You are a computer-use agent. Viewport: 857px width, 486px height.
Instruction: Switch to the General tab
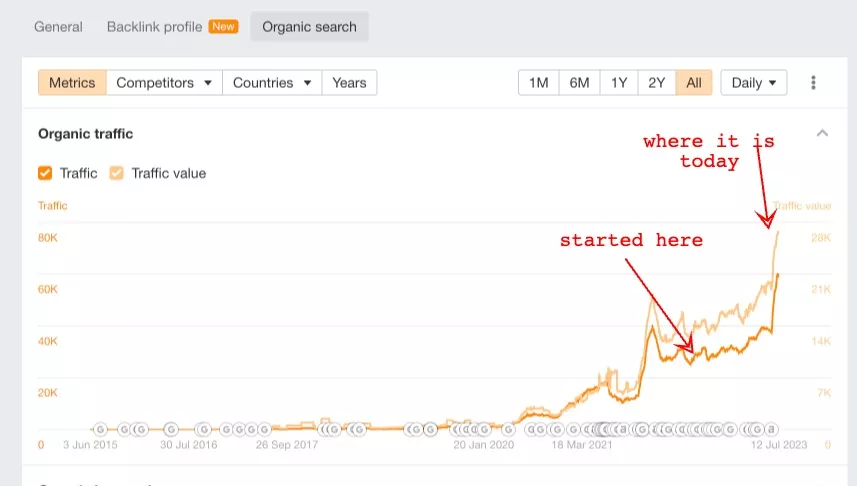coord(58,27)
